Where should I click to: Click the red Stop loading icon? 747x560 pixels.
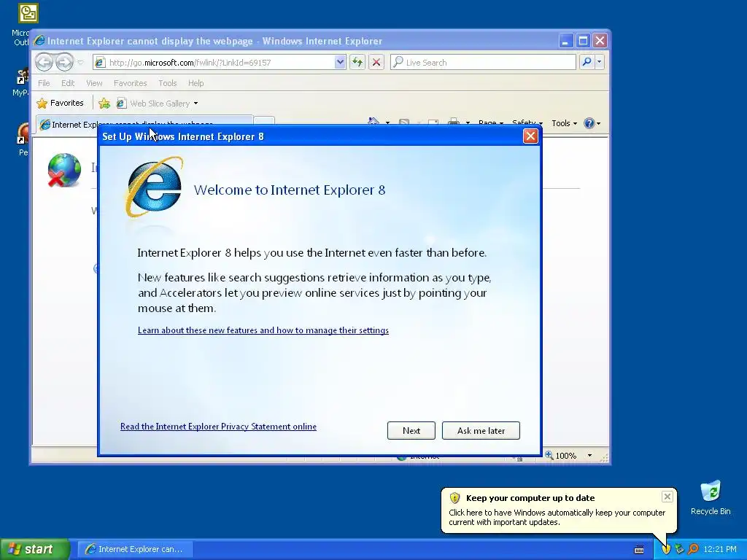(x=376, y=62)
